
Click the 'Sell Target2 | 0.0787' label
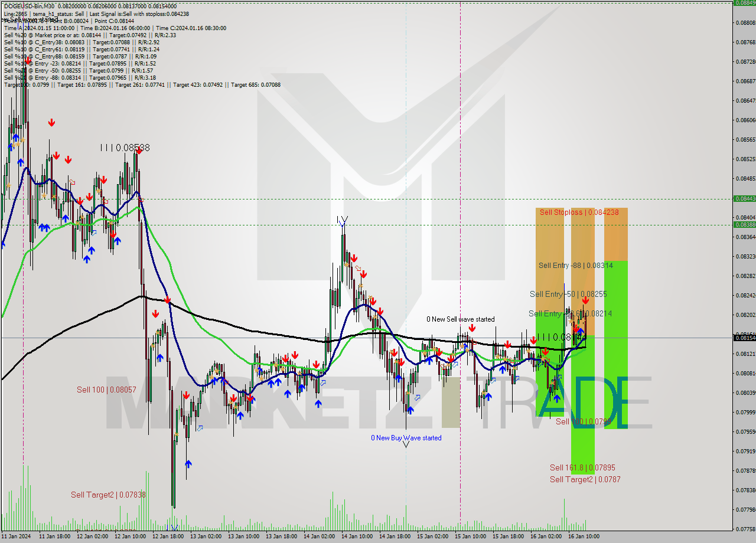click(585, 479)
